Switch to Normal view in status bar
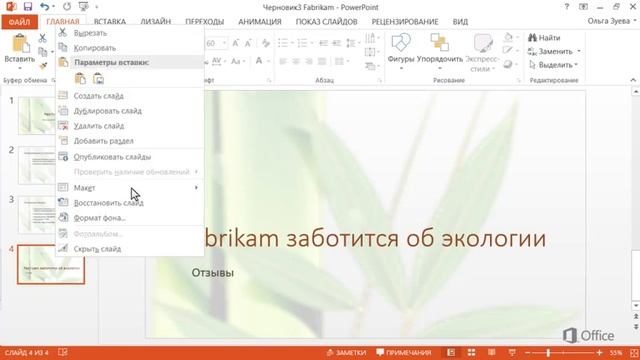This screenshot has width=640, height=360. click(451, 352)
